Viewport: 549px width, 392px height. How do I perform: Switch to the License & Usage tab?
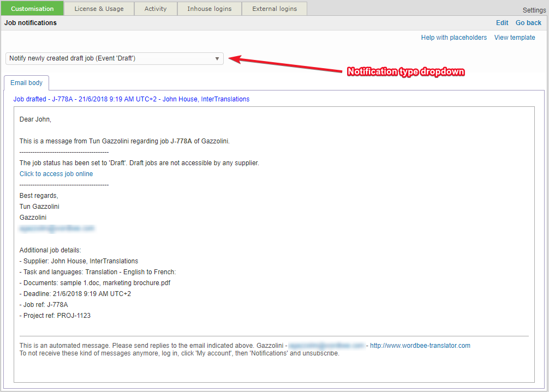click(99, 8)
